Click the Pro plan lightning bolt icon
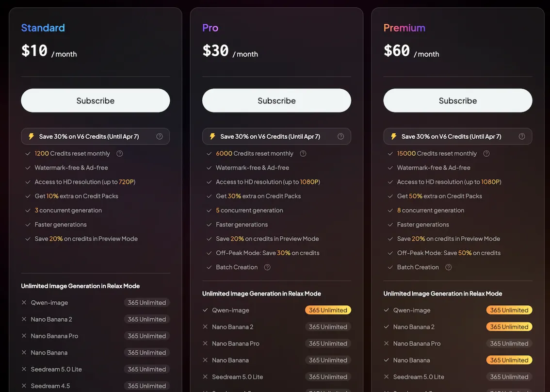 click(x=212, y=136)
